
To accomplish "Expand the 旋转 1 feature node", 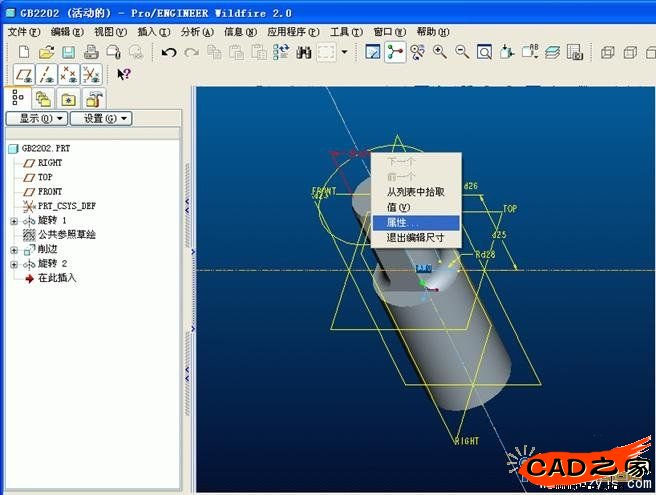I will click(14, 220).
